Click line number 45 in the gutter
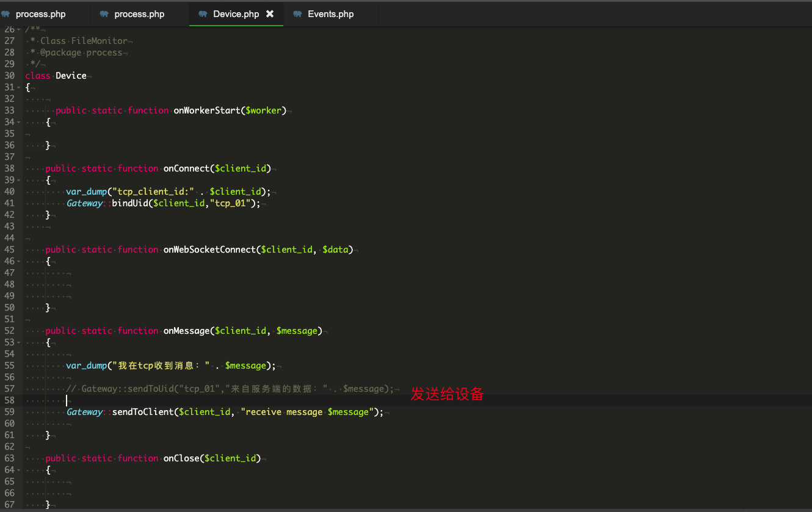 [9, 250]
